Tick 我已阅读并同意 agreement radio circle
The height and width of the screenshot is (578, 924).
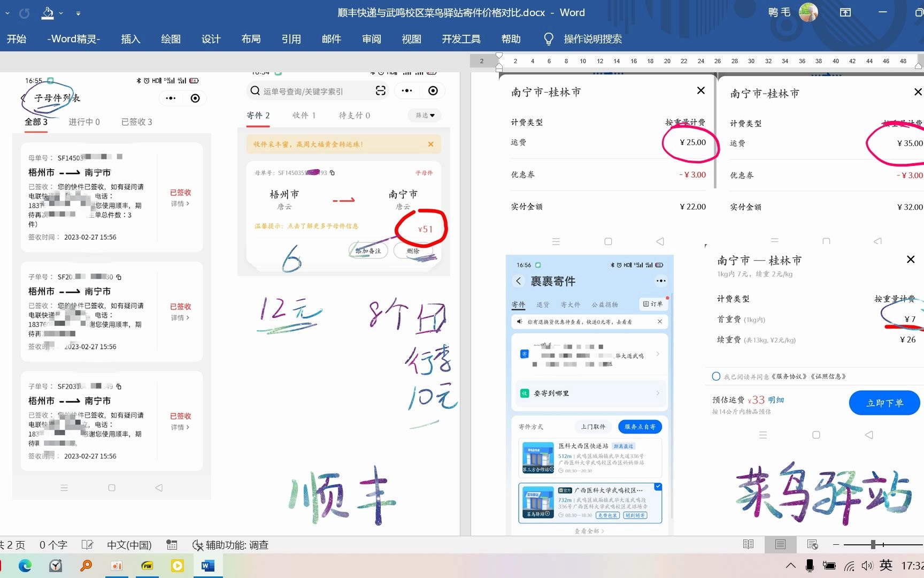[x=716, y=376]
